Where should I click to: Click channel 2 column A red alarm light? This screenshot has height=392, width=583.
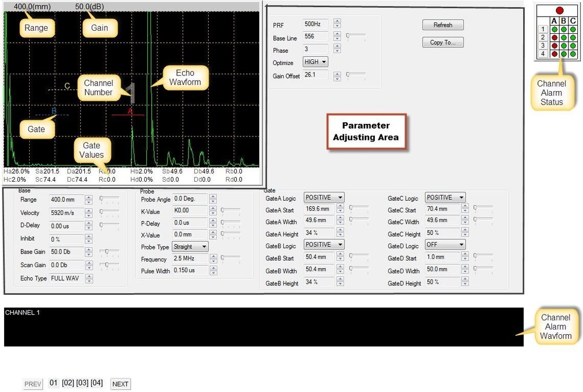pyautogui.click(x=555, y=37)
